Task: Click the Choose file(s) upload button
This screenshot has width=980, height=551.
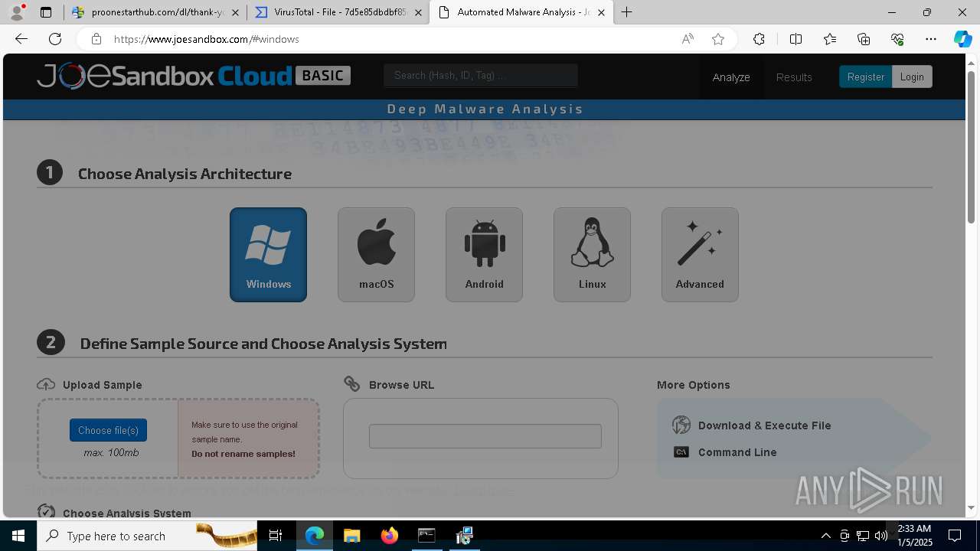Action: pyautogui.click(x=108, y=430)
